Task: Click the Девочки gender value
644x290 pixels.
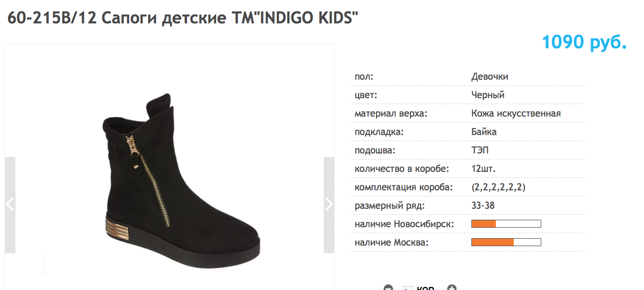Action: (489, 77)
